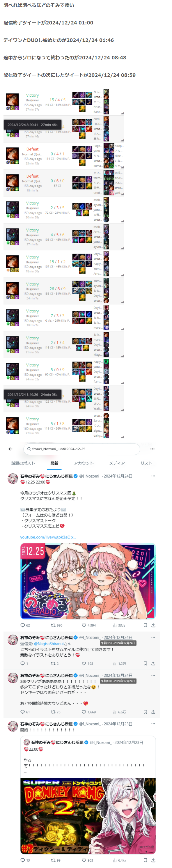Screen dimensions: 172x868
Task: Like the 開始 post with 903 likes
Action: pos(88,860)
